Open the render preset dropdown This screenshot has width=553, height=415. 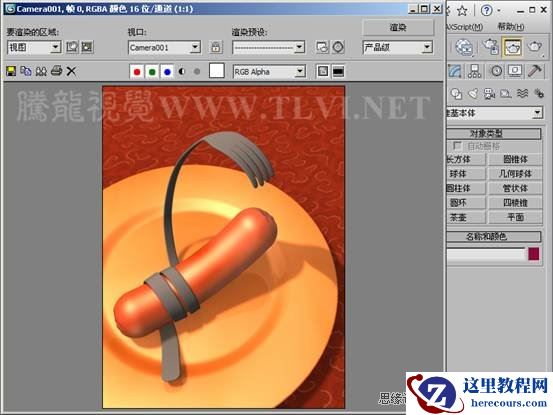pos(269,47)
